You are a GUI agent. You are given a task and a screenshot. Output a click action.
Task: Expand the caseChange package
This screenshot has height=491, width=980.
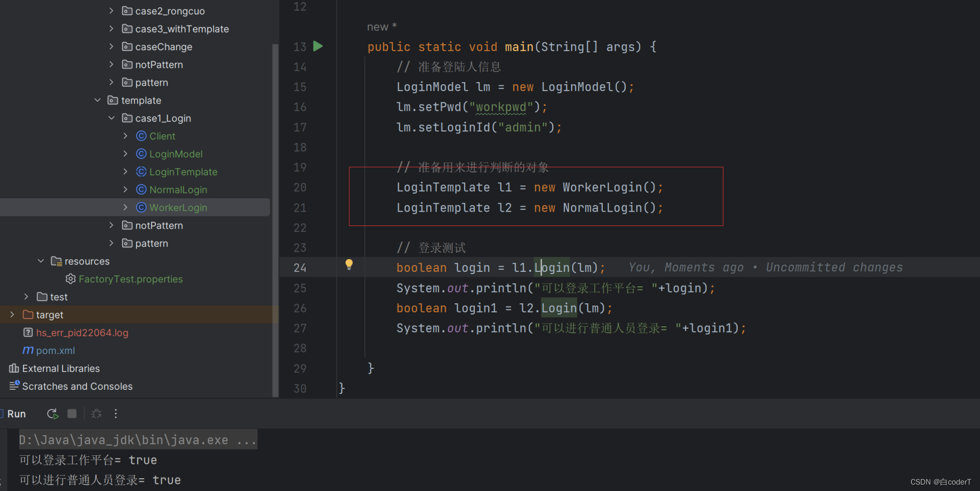coord(111,46)
